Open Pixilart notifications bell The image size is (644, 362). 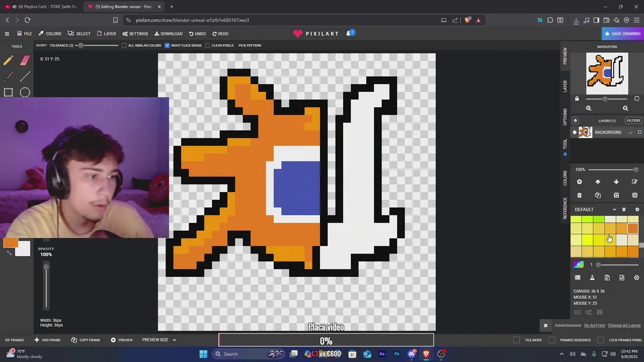[x=349, y=33]
